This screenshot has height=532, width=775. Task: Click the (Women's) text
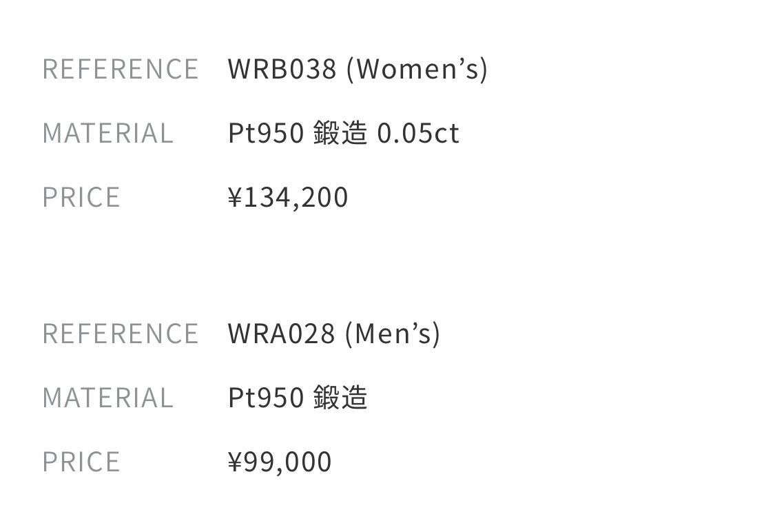(x=417, y=69)
